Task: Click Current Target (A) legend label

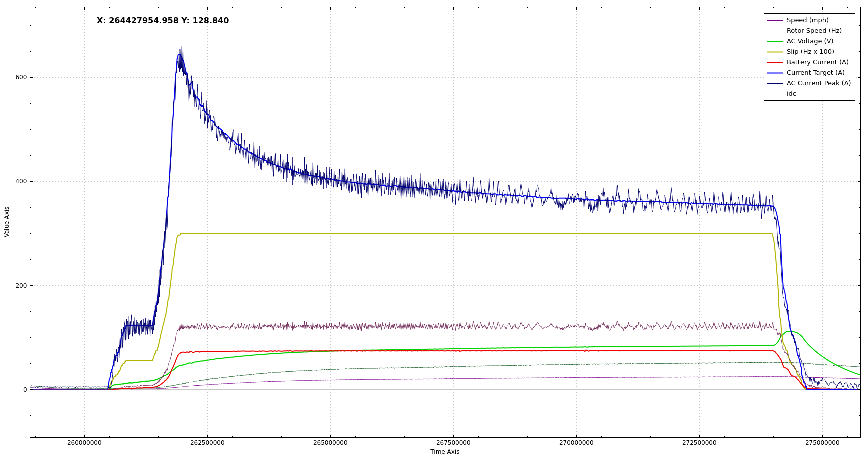Action: click(x=815, y=73)
